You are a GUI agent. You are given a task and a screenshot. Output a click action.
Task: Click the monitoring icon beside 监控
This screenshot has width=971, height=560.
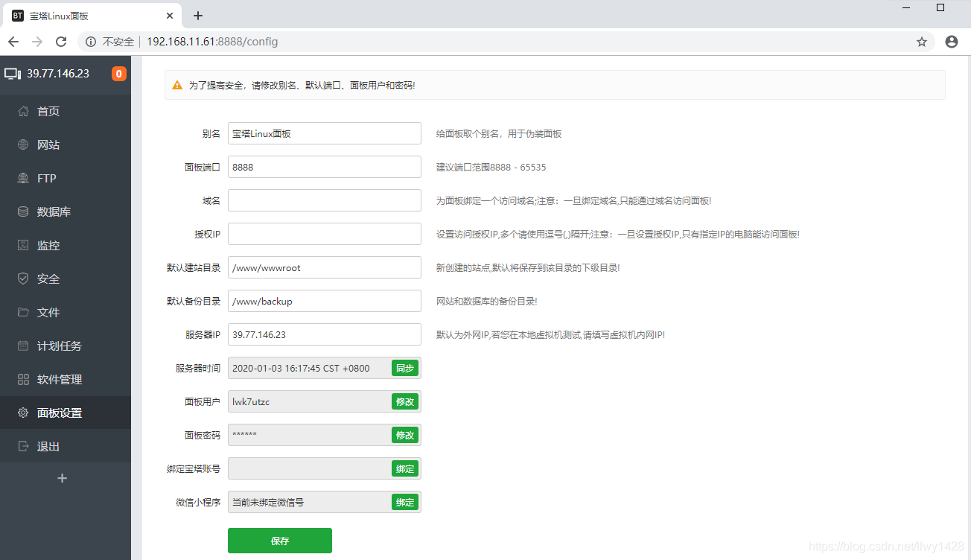(x=23, y=245)
